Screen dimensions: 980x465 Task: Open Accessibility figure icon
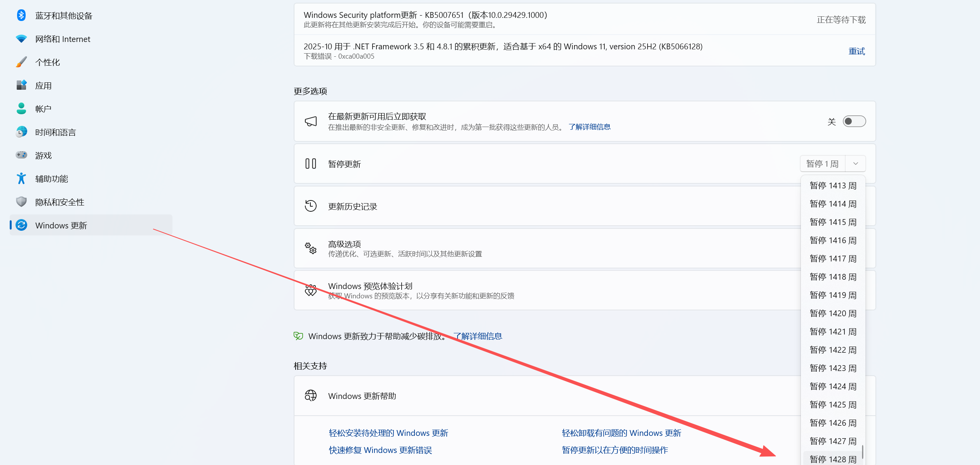click(21, 179)
